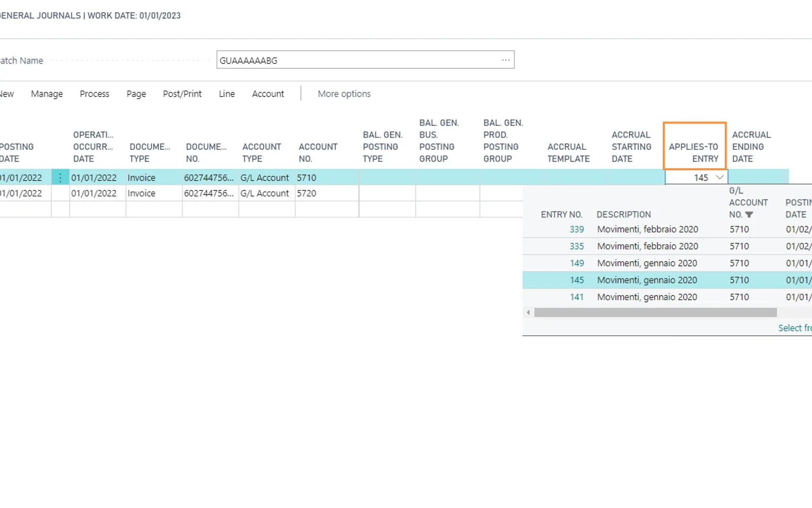Screen dimensions: 812x508
Task: Open the Line menu
Action: point(227,94)
